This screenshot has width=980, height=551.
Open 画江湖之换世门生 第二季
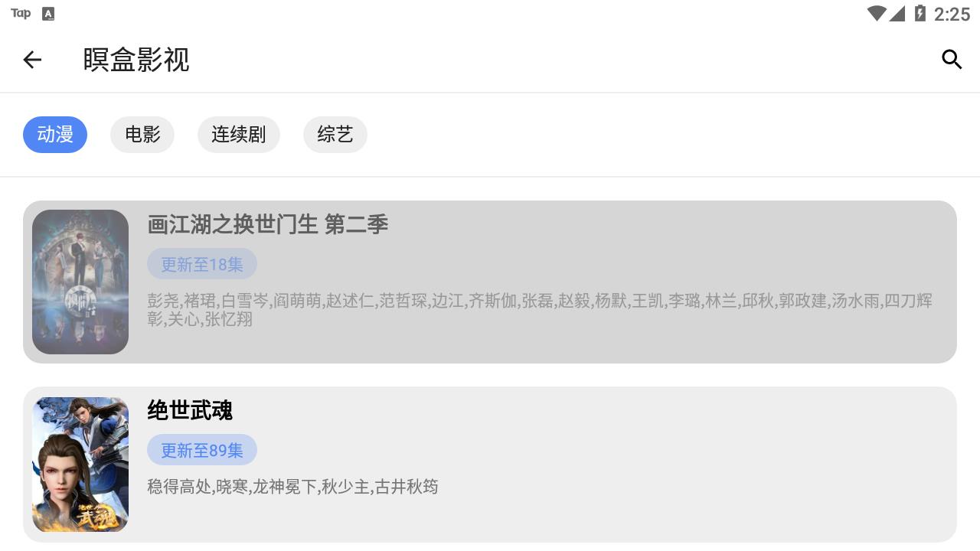click(x=267, y=225)
